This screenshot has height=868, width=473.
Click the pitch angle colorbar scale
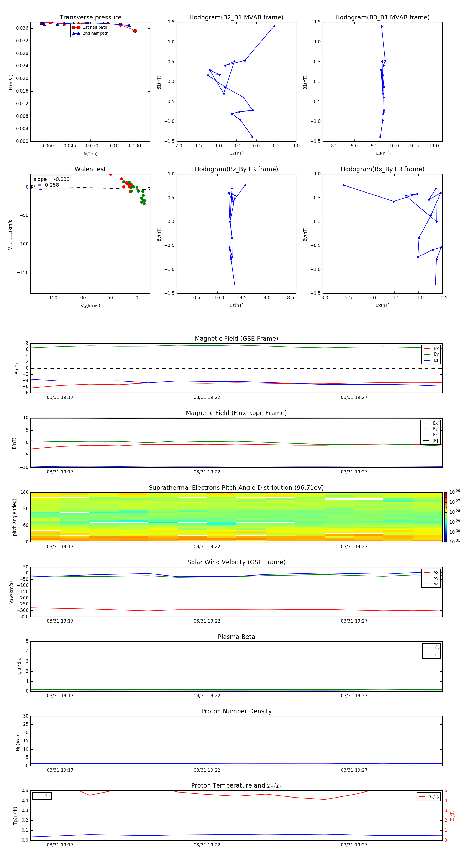446,517
